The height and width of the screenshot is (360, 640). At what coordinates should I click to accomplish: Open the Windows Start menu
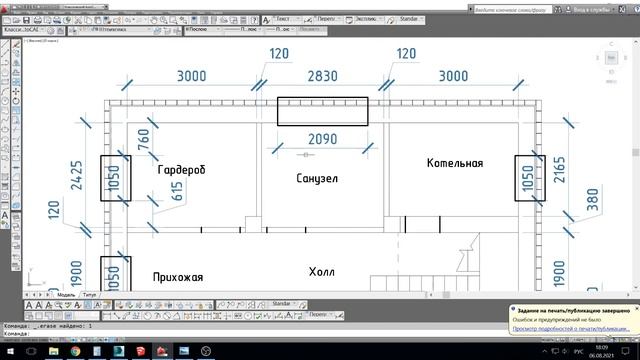(10, 351)
